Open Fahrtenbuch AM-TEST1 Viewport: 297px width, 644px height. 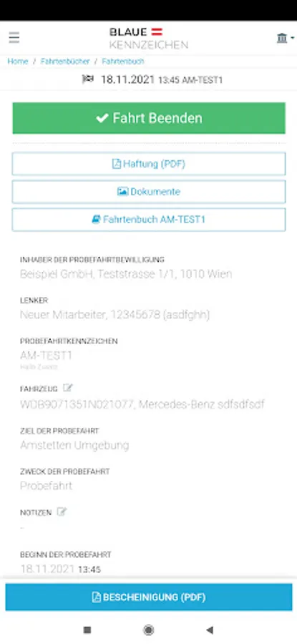pos(149,220)
